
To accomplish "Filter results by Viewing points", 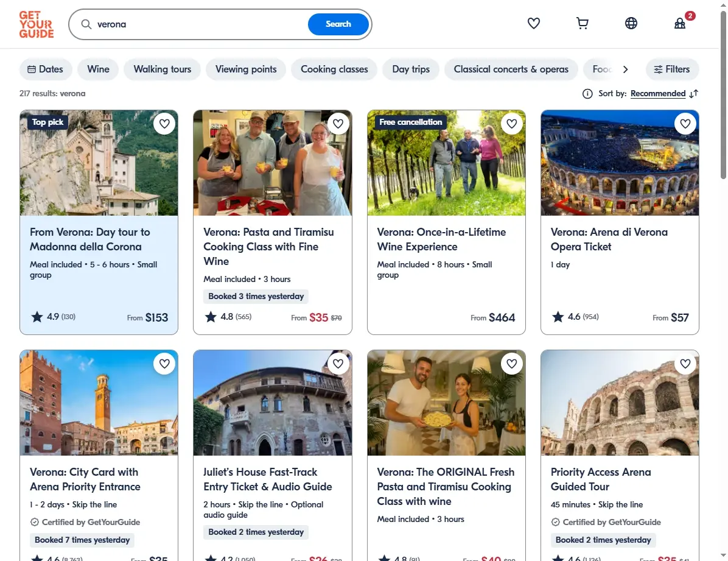I will [x=246, y=69].
